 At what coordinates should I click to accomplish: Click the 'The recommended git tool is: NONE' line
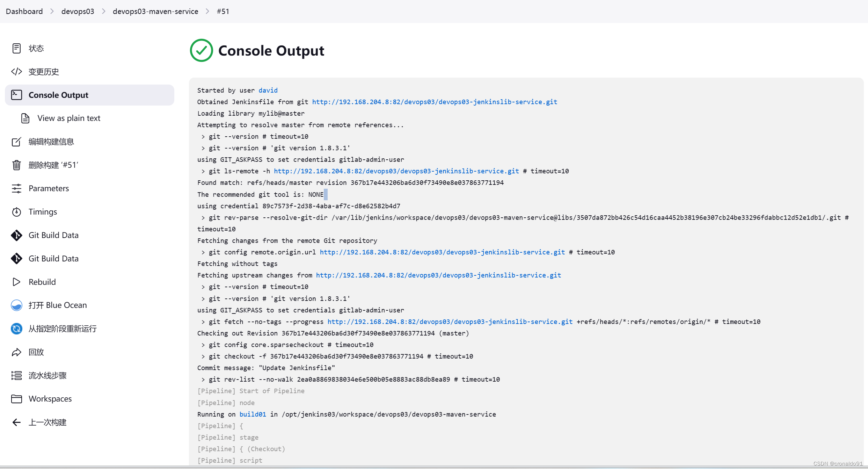[x=260, y=194]
